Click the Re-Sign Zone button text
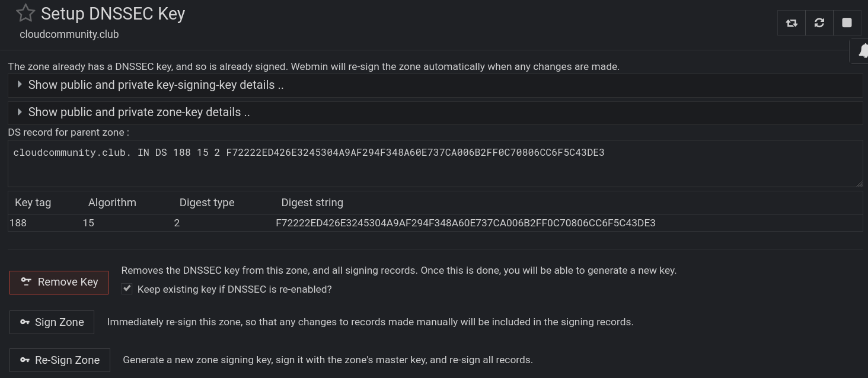The image size is (868, 378). (x=67, y=360)
